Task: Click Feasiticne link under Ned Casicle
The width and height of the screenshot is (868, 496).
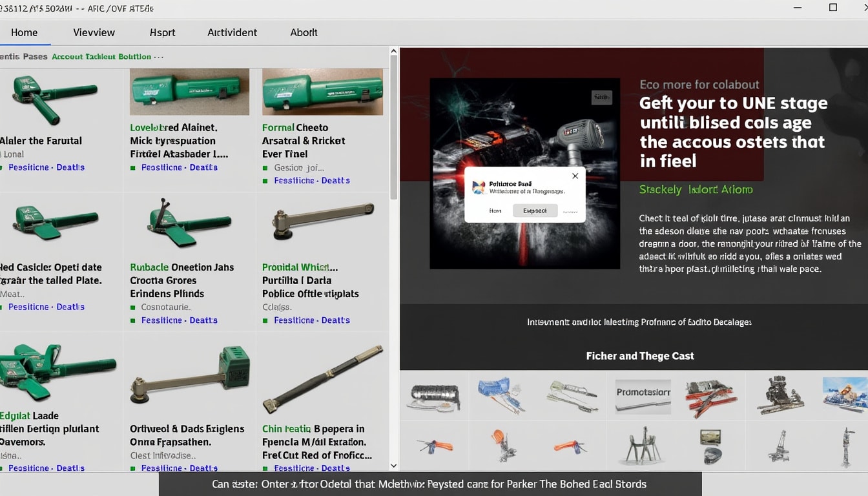Action: 28,307
